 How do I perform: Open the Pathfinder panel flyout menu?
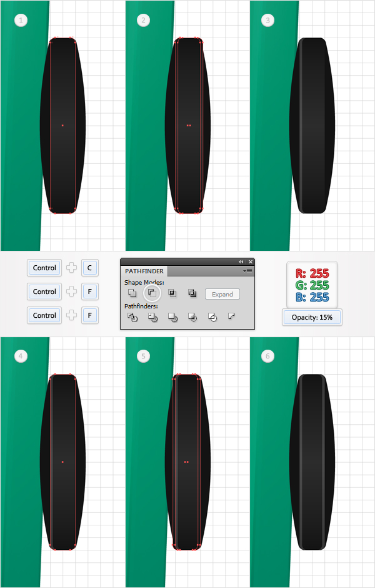point(247,271)
